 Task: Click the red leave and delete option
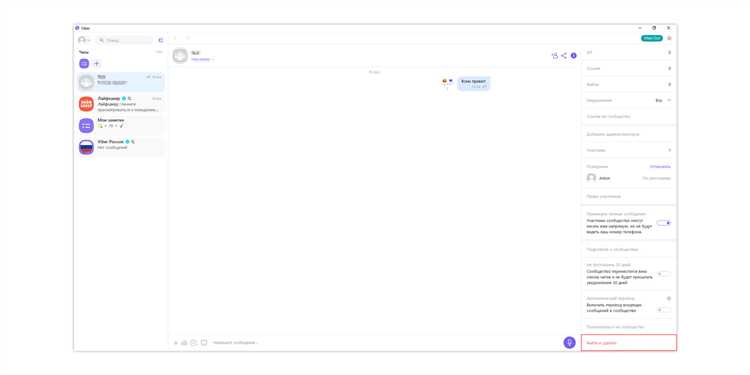[629, 343]
